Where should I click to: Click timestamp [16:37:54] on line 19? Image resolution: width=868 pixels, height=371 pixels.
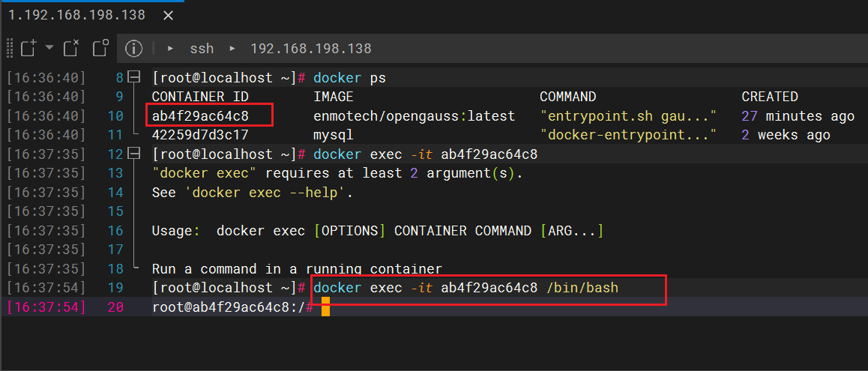click(x=46, y=288)
